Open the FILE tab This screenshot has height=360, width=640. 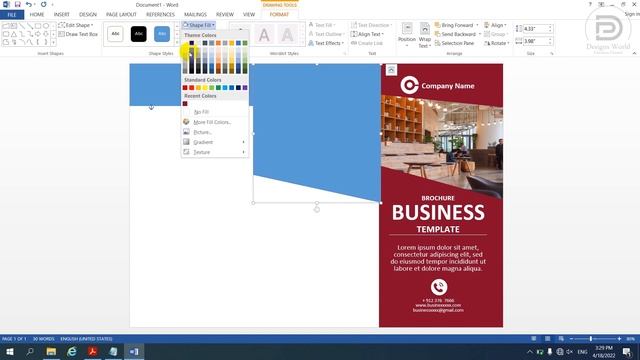(x=12, y=15)
